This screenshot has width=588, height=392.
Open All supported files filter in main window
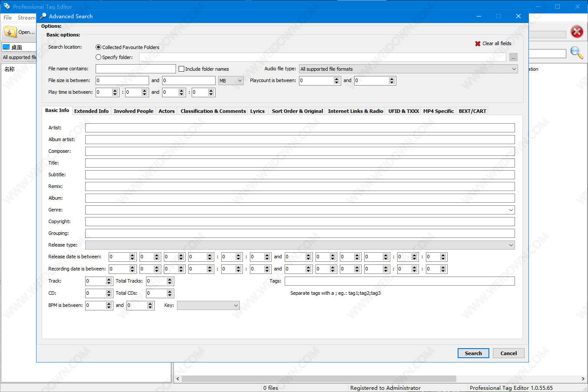(19, 57)
